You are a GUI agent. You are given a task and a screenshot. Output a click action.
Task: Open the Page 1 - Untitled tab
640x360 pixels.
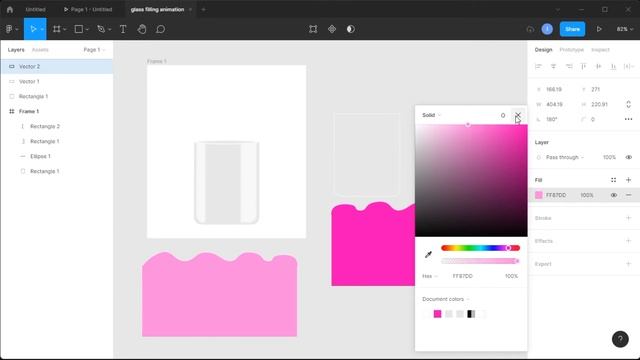click(87, 9)
